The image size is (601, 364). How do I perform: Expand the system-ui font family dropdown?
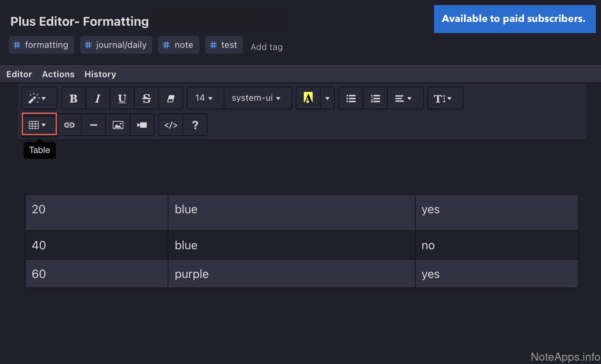point(256,98)
